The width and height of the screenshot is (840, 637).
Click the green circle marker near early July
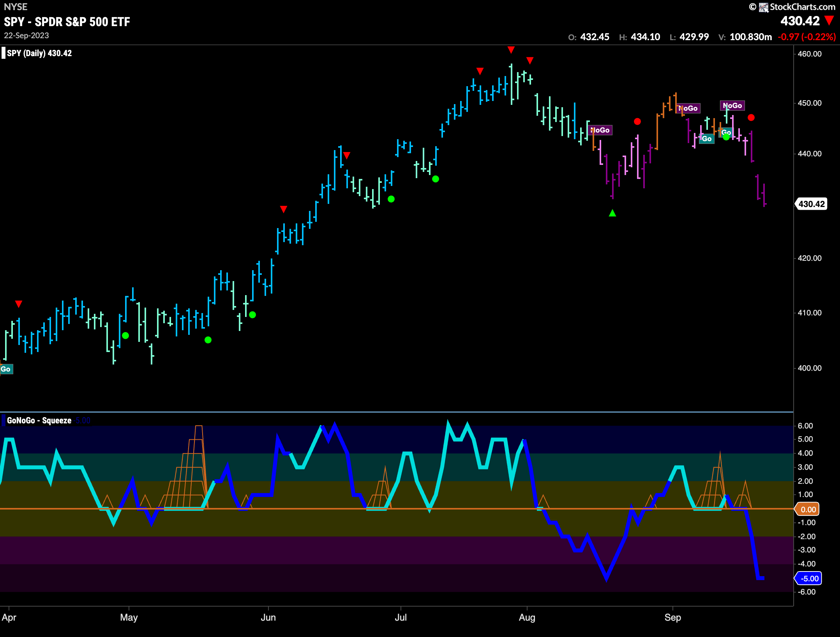(436, 179)
